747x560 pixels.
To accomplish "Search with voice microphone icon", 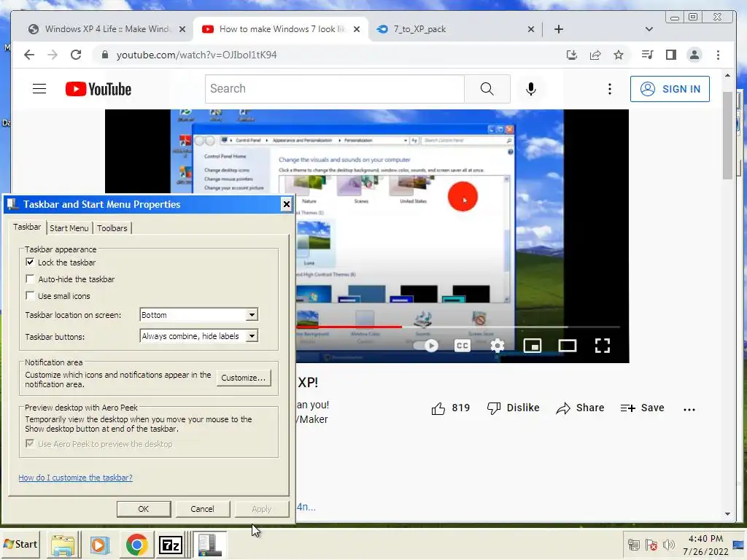I will tap(531, 89).
